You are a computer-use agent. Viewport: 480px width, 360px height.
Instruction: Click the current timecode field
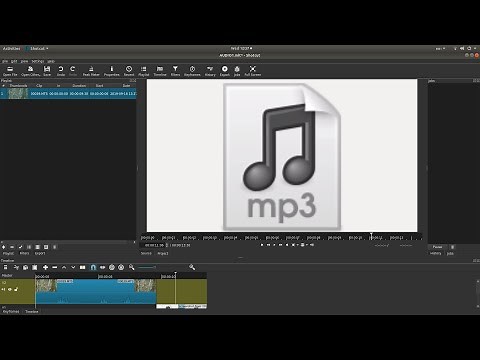pyautogui.click(x=154, y=245)
